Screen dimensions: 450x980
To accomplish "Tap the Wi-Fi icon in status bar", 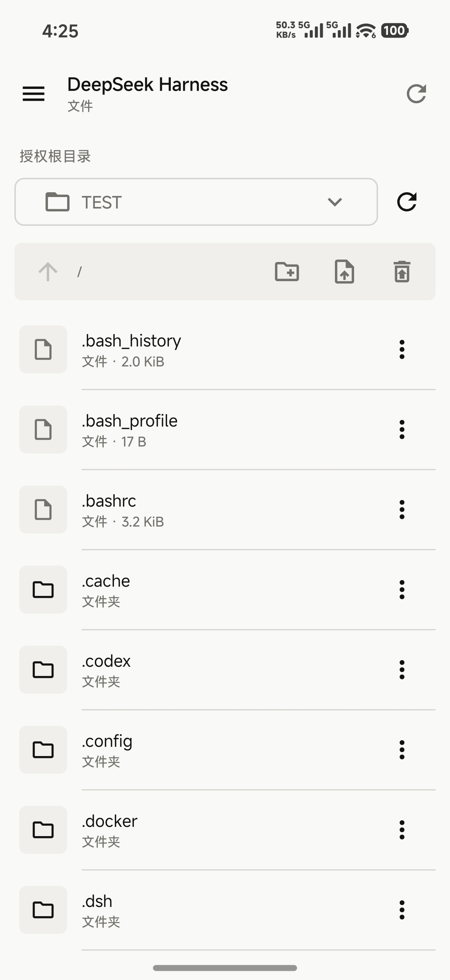I will coord(366,30).
